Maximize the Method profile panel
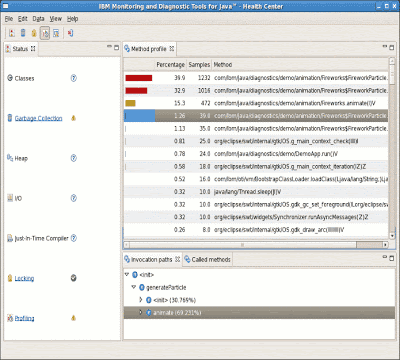 392,48
